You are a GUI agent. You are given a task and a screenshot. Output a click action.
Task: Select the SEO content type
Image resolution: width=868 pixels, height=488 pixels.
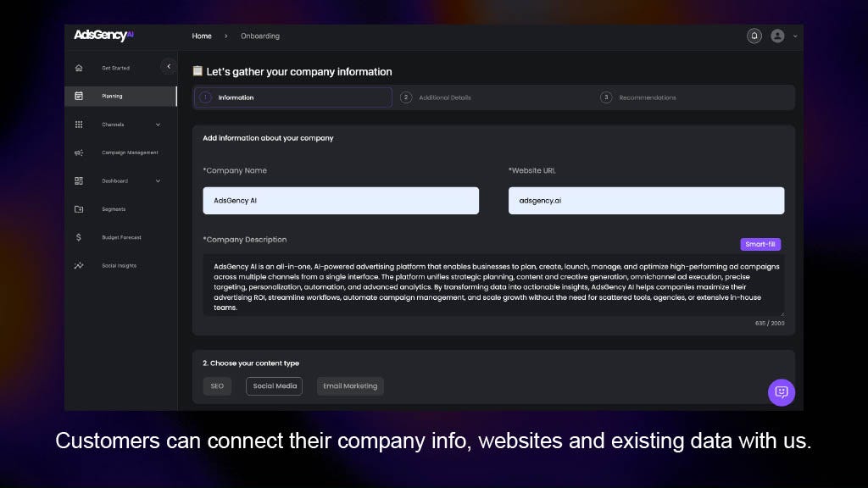click(x=217, y=386)
